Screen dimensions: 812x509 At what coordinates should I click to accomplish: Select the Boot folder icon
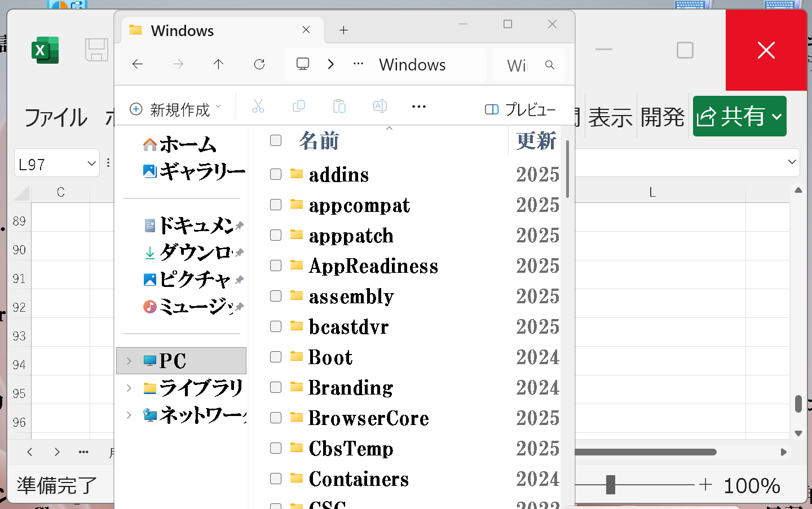click(x=297, y=356)
